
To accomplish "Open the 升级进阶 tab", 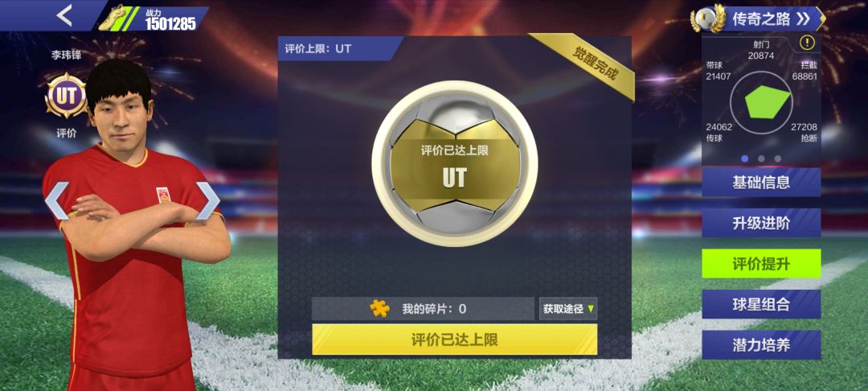I will [x=761, y=223].
